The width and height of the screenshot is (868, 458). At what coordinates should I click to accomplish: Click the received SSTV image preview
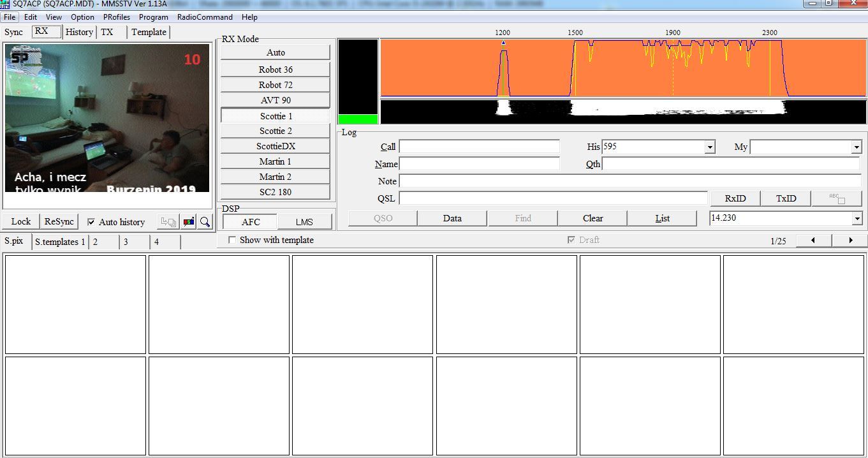(107, 118)
